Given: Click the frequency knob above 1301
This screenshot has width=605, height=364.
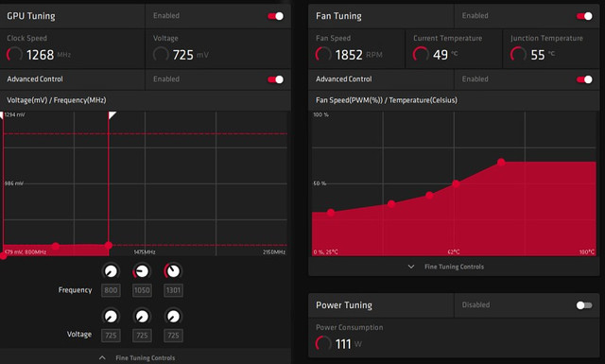Looking at the screenshot, I should pyautogui.click(x=173, y=271).
